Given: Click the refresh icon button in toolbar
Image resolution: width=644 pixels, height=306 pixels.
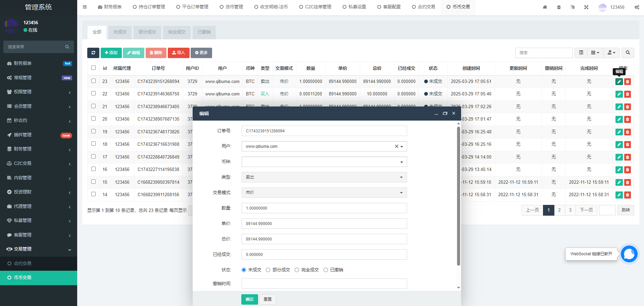Looking at the screenshot, I should [93, 53].
